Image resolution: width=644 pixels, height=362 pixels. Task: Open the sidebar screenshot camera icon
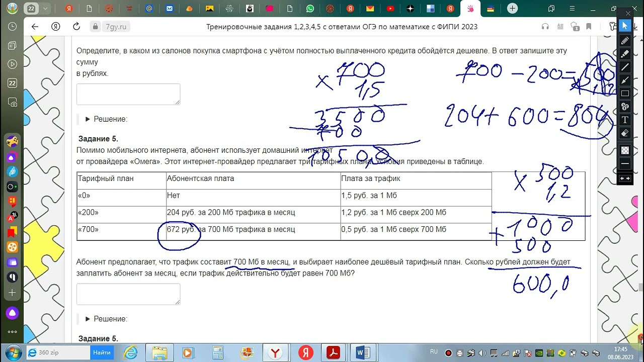tap(13, 102)
